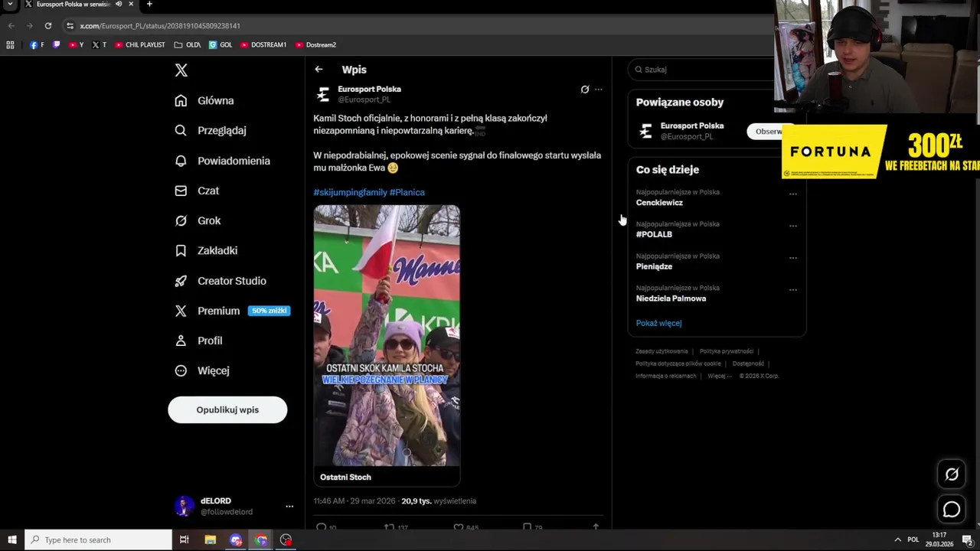
Task: Open #Planica hashtag
Action: [407, 192]
